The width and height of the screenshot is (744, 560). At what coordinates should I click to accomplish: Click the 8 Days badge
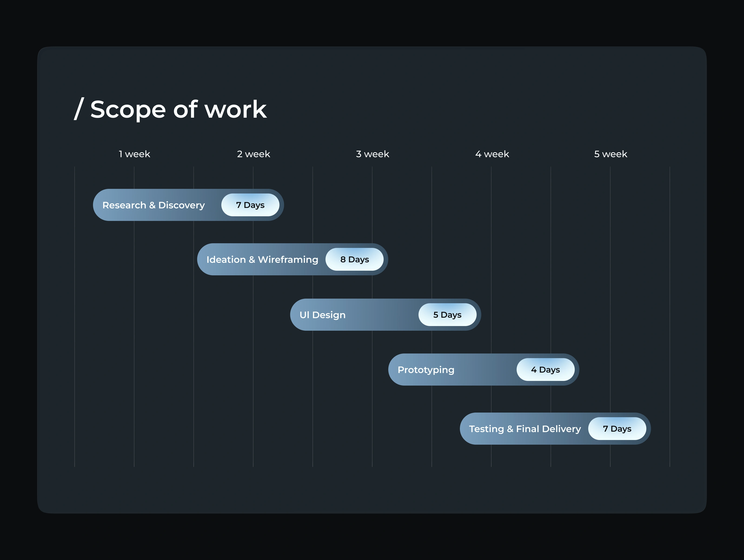[x=355, y=259]
